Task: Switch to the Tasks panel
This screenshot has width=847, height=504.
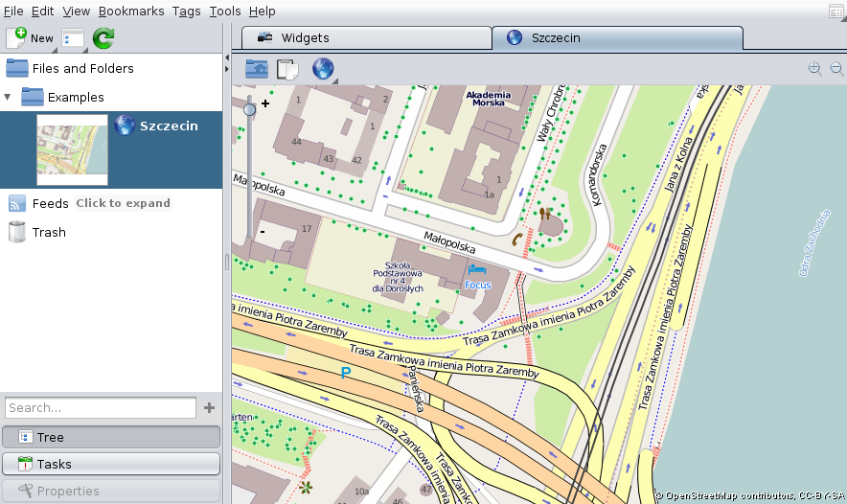Action: click(111, 464)
